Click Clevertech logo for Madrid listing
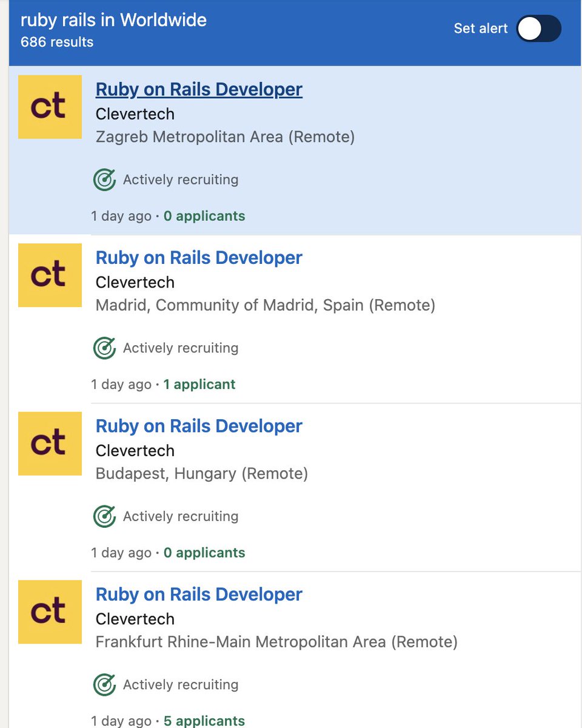Screen dimensions: 582x728 [x=50, y=275]
